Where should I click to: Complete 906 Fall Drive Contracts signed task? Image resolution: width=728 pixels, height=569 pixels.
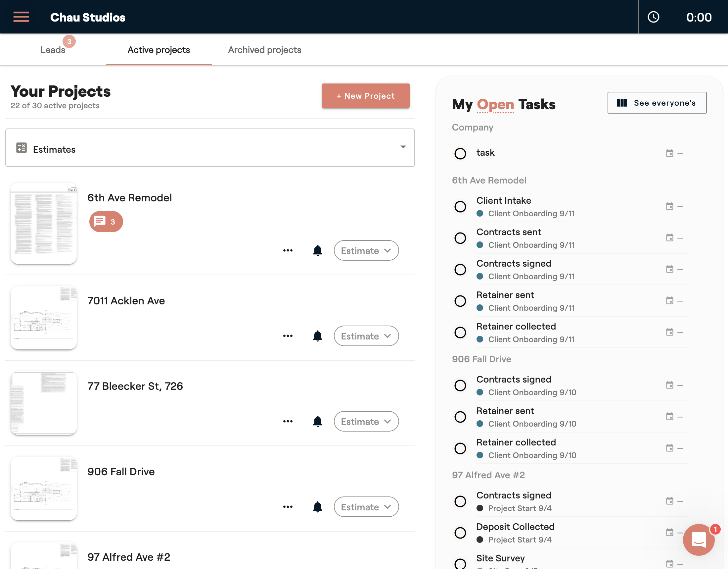pos(460,385)
